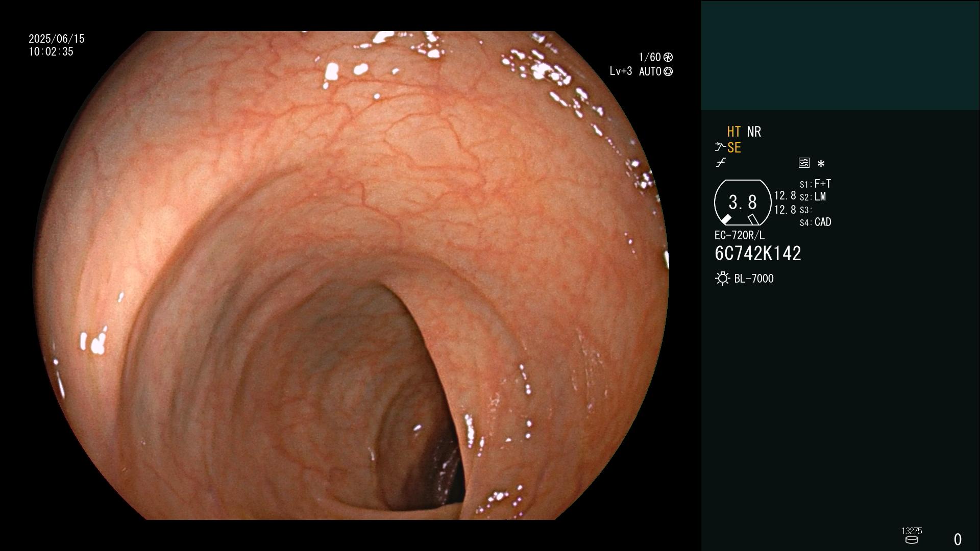Click the date 2025/06/15
This screenshot has width=980, height=551.
coord(57,39)
